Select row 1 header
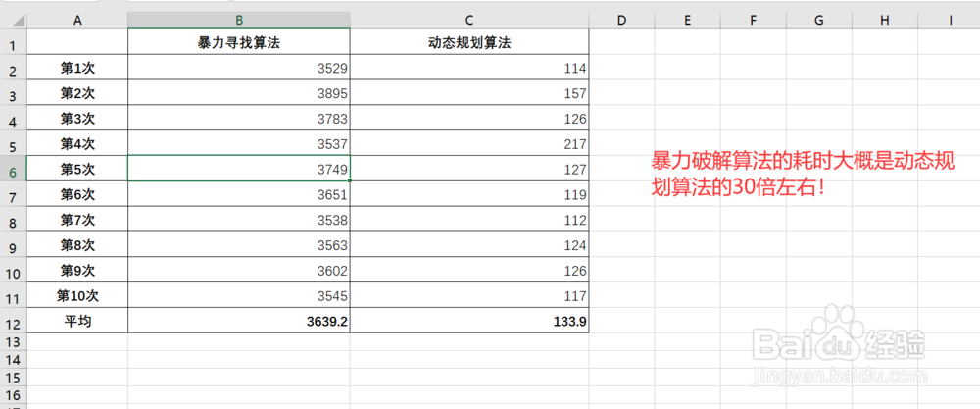Viewport: 980px width, 409px height. click(x=13, y=42)
